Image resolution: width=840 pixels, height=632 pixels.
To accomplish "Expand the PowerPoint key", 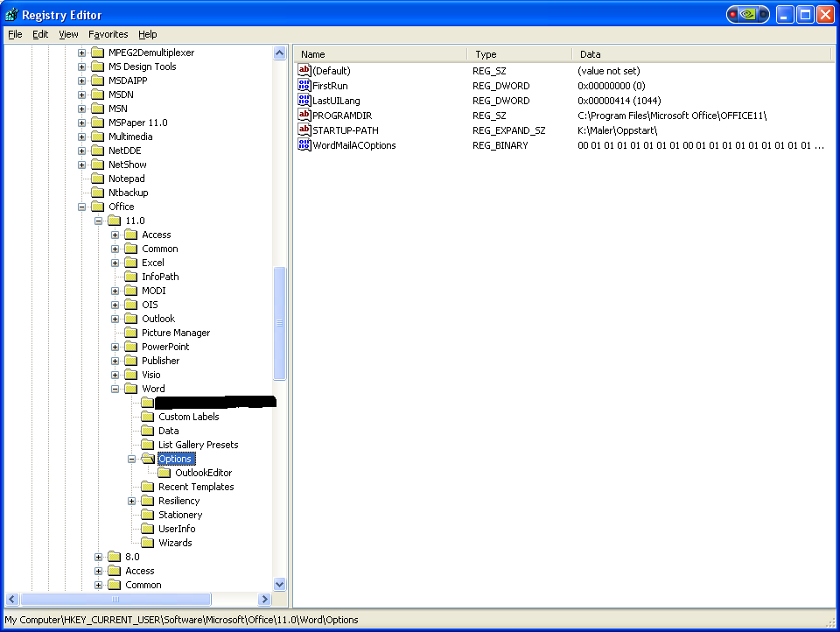I will [115, 347].
